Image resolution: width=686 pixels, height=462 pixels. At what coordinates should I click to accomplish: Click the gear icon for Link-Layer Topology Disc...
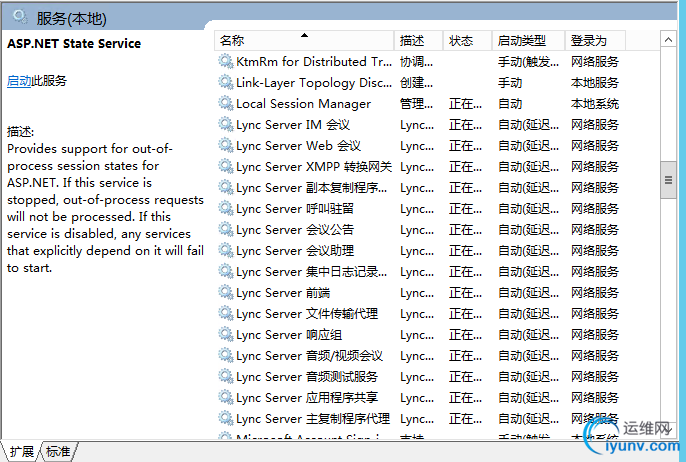[226, 82]
